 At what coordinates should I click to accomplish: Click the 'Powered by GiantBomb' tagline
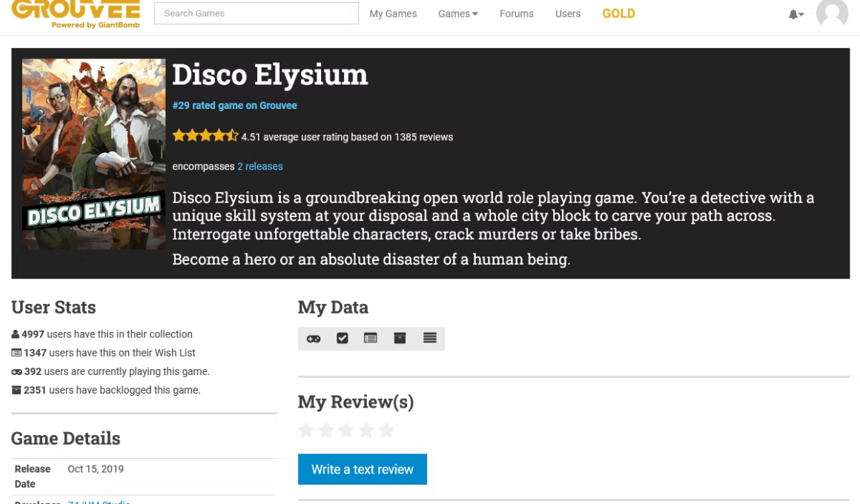96,24
